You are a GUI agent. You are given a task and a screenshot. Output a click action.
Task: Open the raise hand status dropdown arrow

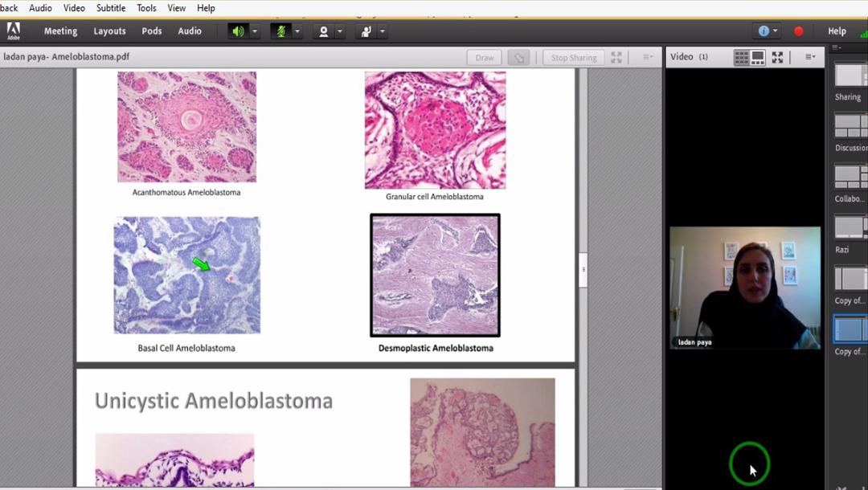(383, 31)
